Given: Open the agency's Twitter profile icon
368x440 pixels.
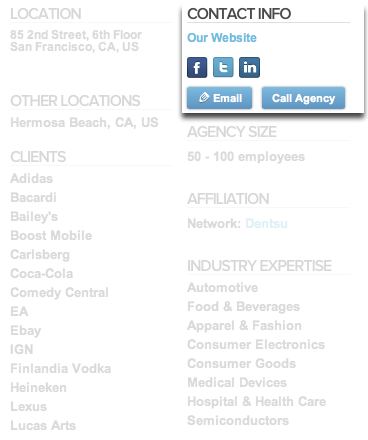Looking at the screenshot, I should [x=223, y=67].
